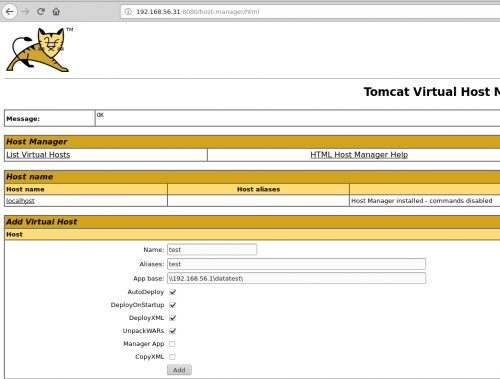Reload the page with the refresh icon
Viewport: 500px width, 379px height.
(41, 12)
